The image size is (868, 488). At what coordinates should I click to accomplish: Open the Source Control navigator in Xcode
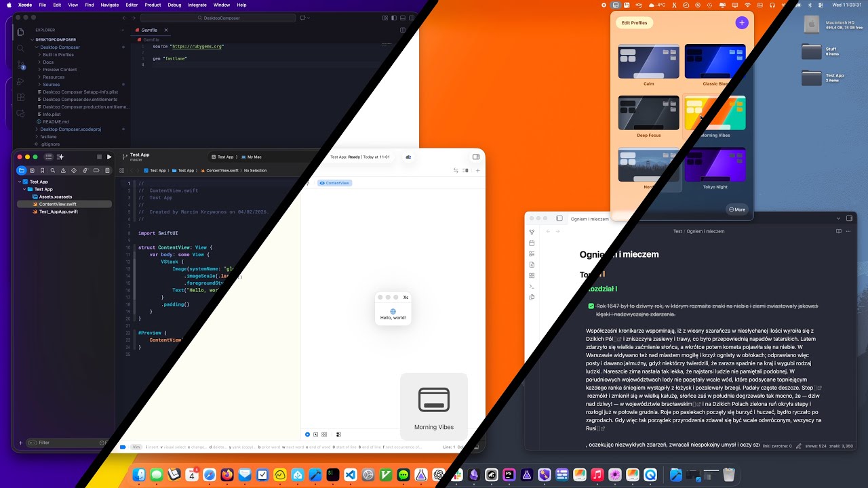[32, 171]
